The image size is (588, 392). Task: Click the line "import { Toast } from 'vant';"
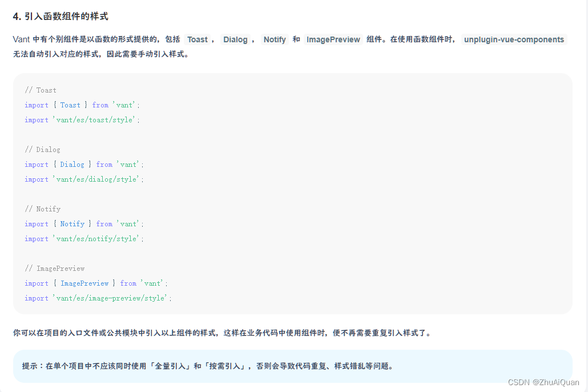click(82, 105)
